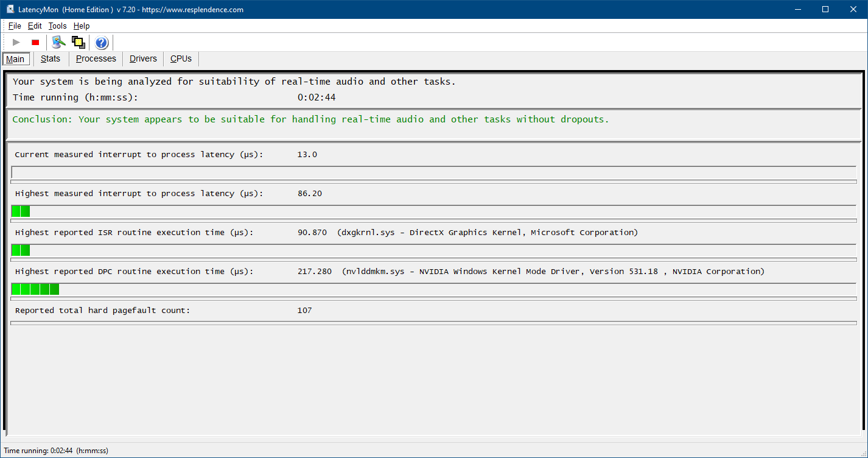
Task: Click the highest interrupt to process latency bar
Action: coord(433,211)
